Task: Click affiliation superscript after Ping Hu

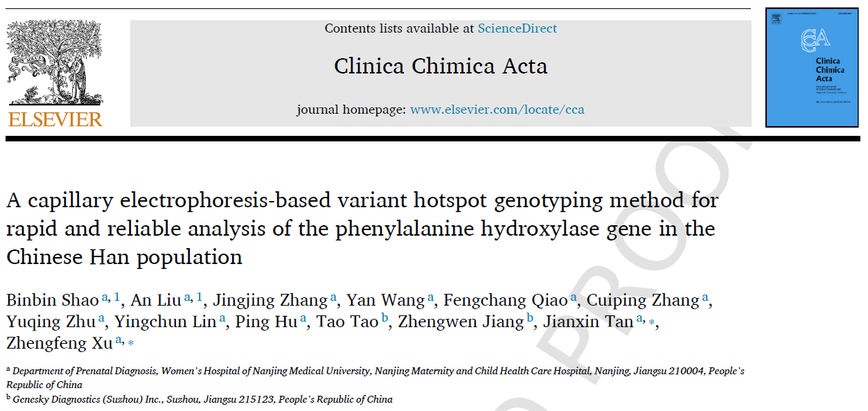Action: coord(303,319)
